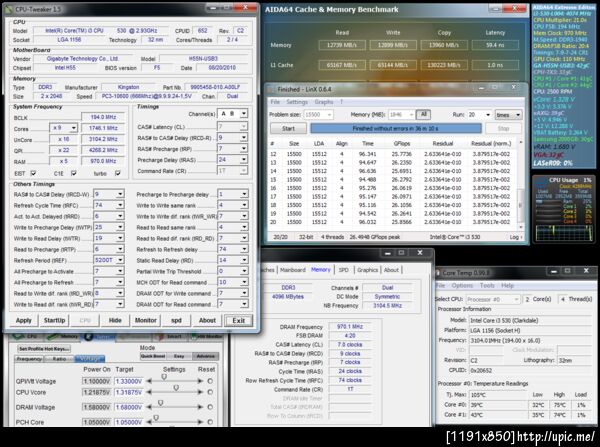600x447 pixels.
Task: Decrease QPI/Vtt Voltage with left arrow
Action: pyautogui.click(x=150, y=381)
